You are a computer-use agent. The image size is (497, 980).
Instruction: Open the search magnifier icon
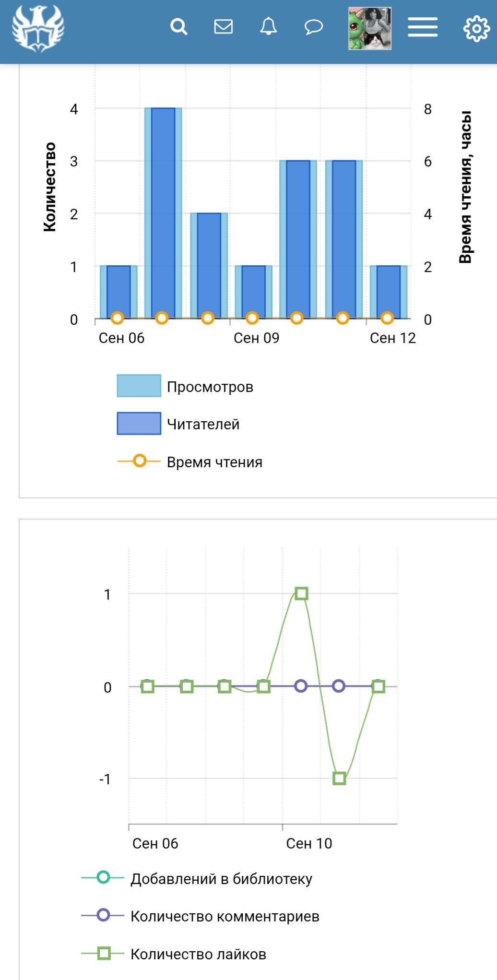click(x=179, y=27)
